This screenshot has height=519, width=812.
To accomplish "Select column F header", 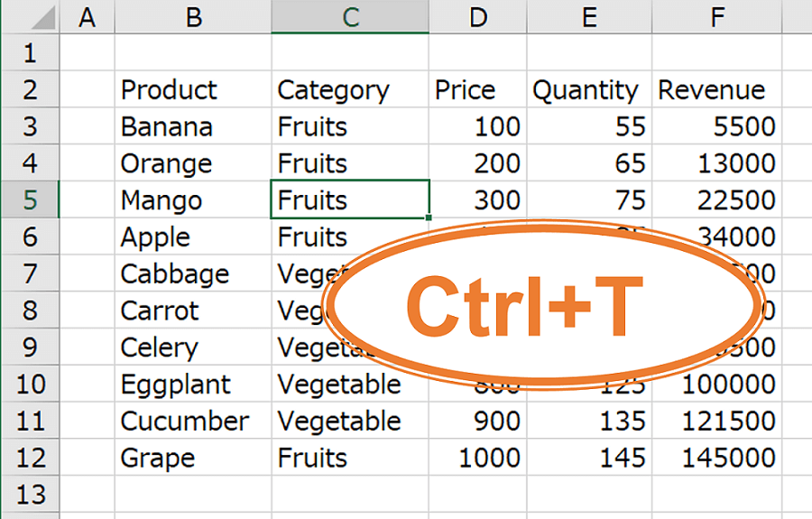I will point(717,17).
